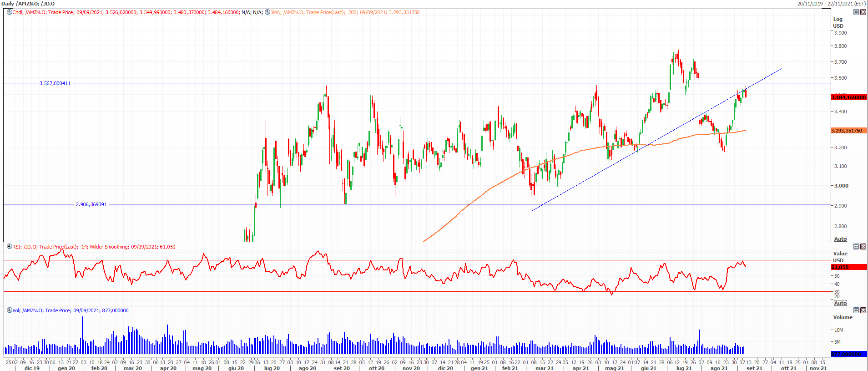
Task: Toggle Auto scaling on the price axis
Action: 840,239
